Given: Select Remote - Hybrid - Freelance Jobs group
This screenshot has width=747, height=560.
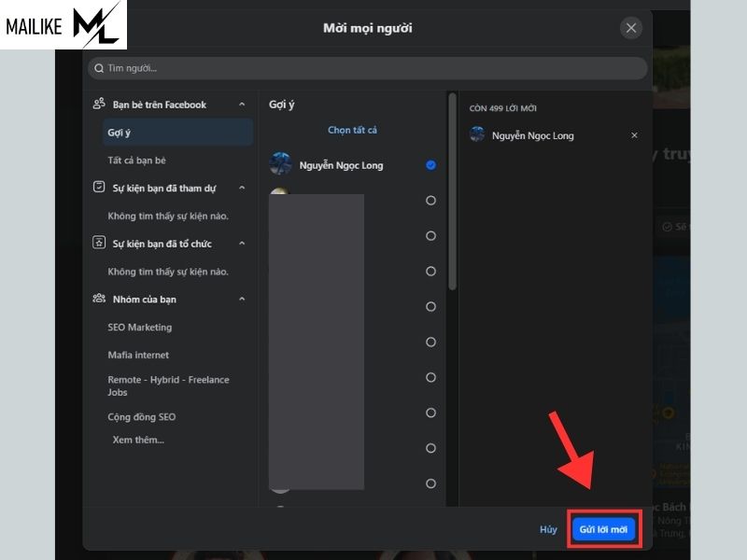Looking at the screenshot, I should pyautogui.click(x=168, y=385).
